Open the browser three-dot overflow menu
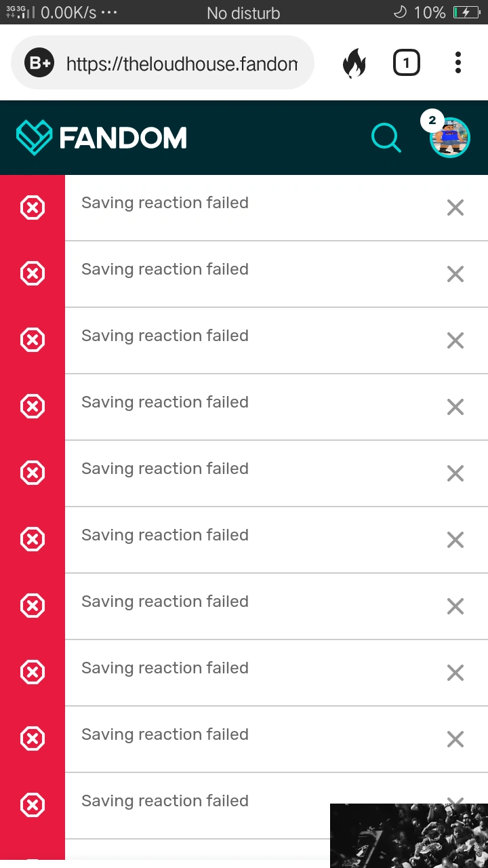The image size is (488, 868). tap(458, 62)
